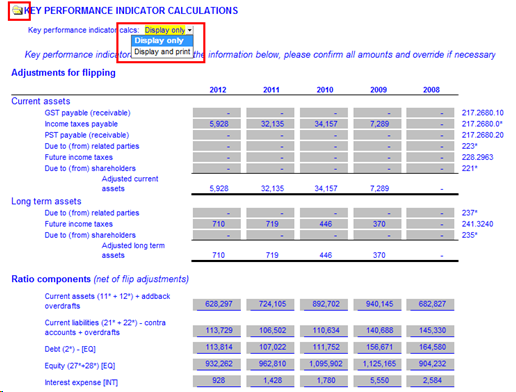Choose the 'Display and print' dropdown option
Image resolution: width=516 pixels, height=392 pixels.
click(x=162, y=52)
